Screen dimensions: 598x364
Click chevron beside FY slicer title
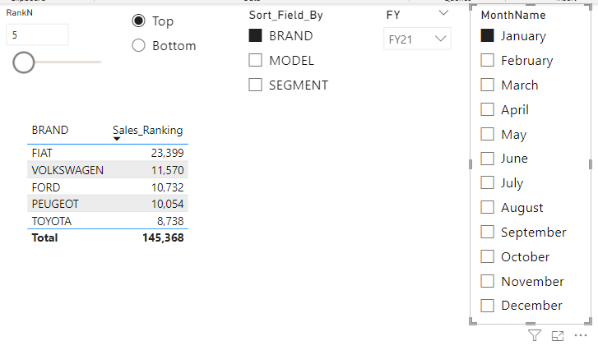coord(444,14)
